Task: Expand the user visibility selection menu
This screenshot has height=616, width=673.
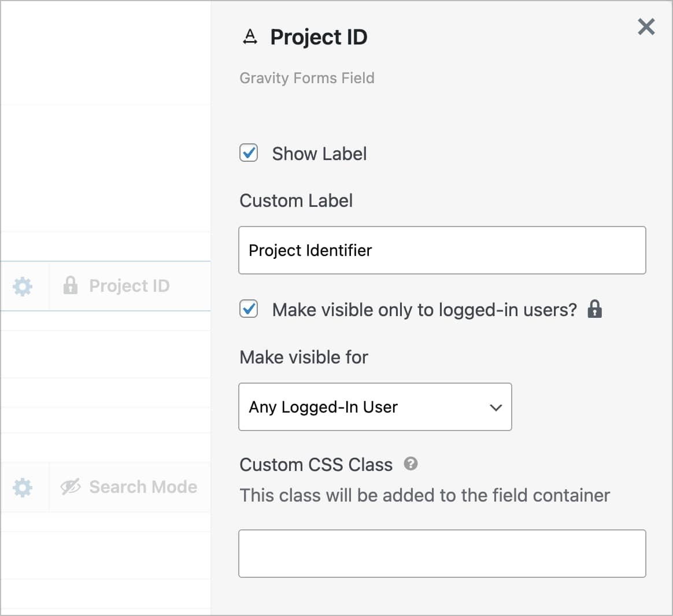Action: (375, 407)
